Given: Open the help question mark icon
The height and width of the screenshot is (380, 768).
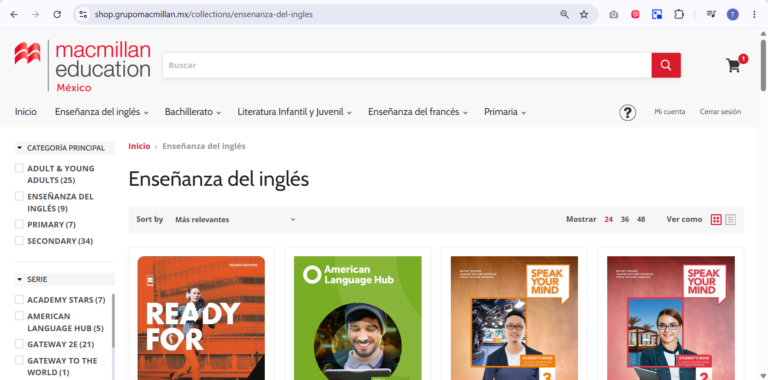Looking at the screenshot, I should coord(627,112).
